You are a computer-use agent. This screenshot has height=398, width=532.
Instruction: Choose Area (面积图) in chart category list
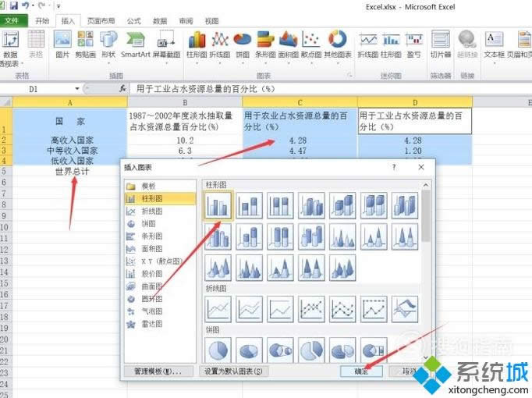point(160,249)
